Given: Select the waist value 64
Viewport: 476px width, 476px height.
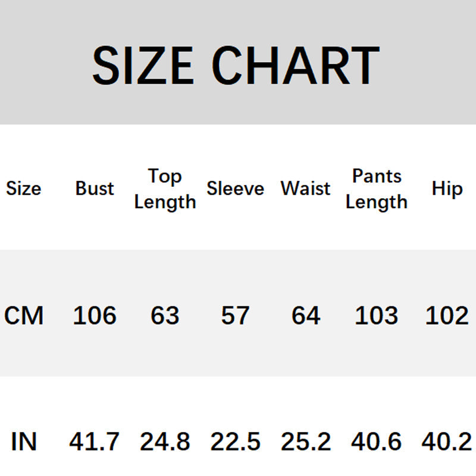Looking at the screenshot, I should point(305,315).
